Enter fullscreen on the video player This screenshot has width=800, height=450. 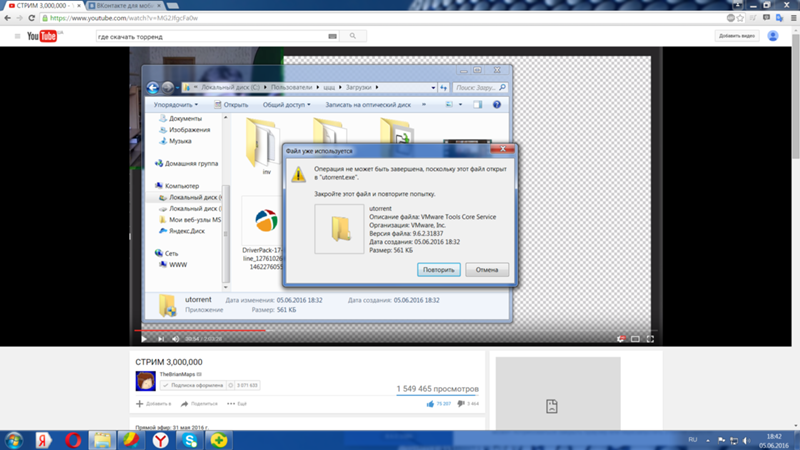(650, 339)
